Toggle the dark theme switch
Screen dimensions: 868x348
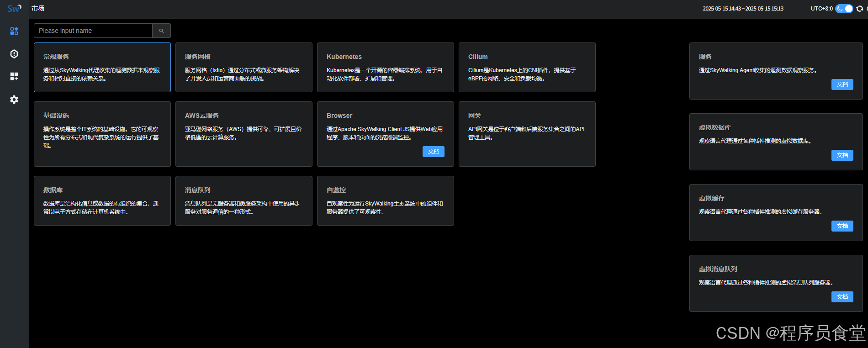click(844, 9)
